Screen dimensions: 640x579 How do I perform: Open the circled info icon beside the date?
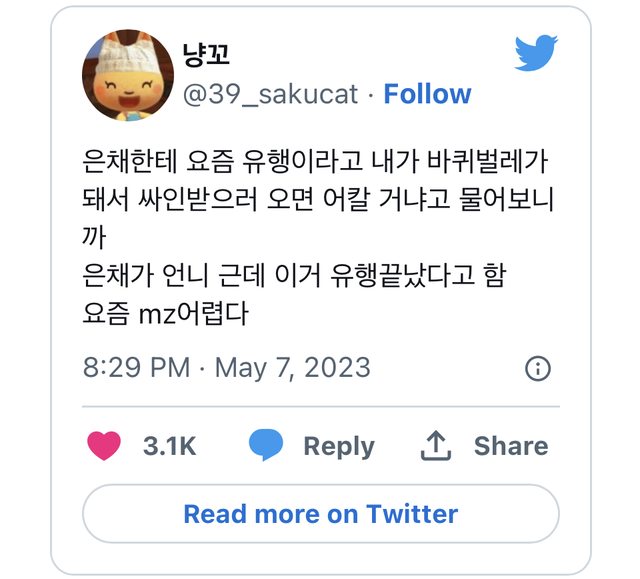(538, 368)
